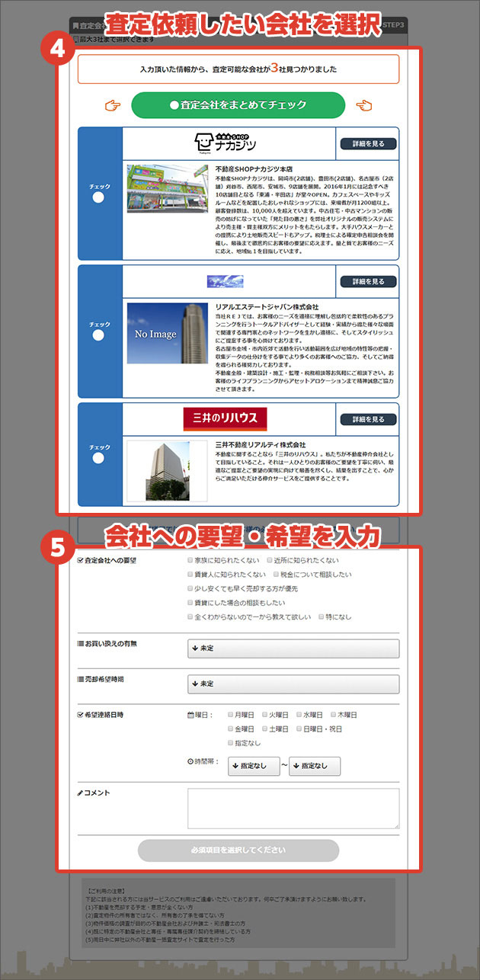Check 全くわからないので一から教えて欲しい
The width and height of the screenshot is (480, 980).
(190, 617)
